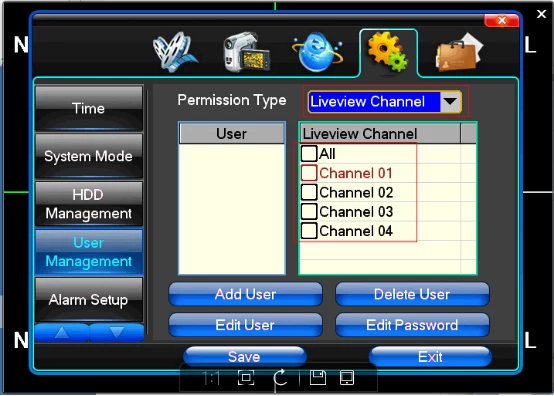
Task: Tick the Channel 03 checkbox
Action: tap(309, 212)
